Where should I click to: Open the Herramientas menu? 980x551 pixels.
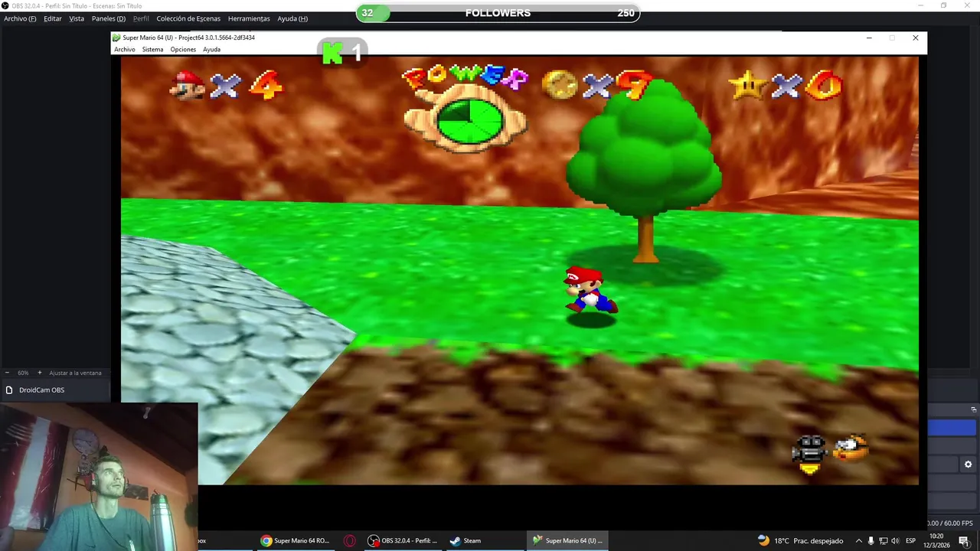[249, 18]
